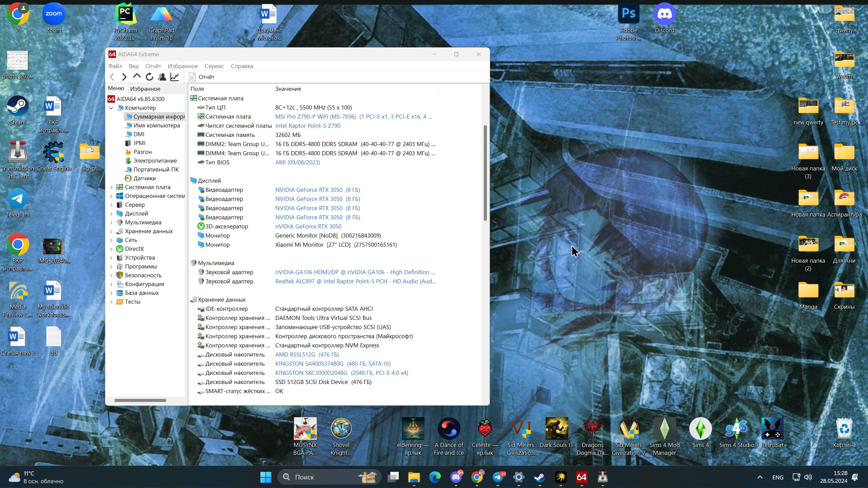The height and width of the screenshot is (488, 868).
Task: Open the Adobe Photoshop desktop icon
Action: (x=629, y=22)
